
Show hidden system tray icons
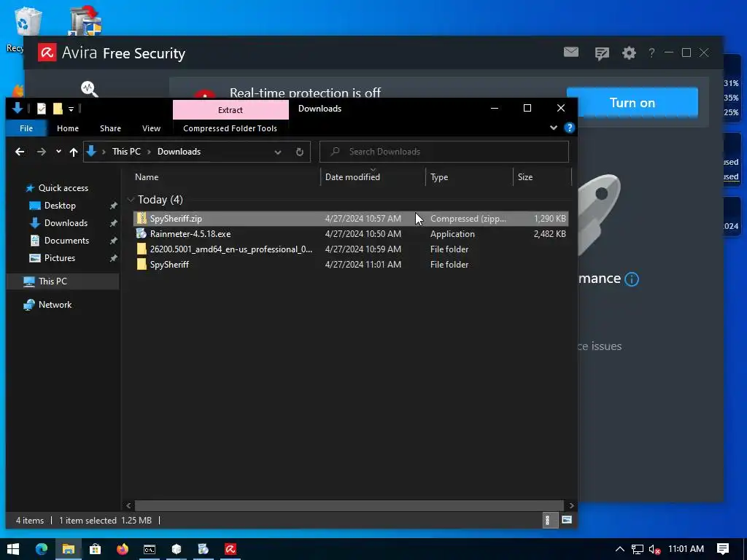coord(619,549)
